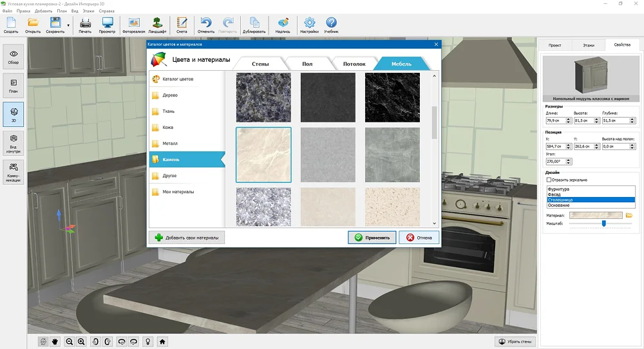Click the Масштаб slider handle

603,223
